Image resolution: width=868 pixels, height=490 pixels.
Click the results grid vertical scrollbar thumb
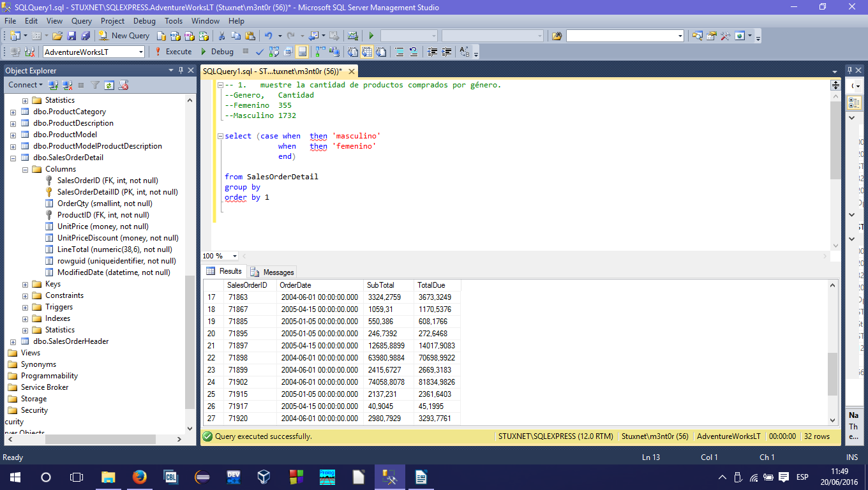pyautogui.click(x=832, y=375)
